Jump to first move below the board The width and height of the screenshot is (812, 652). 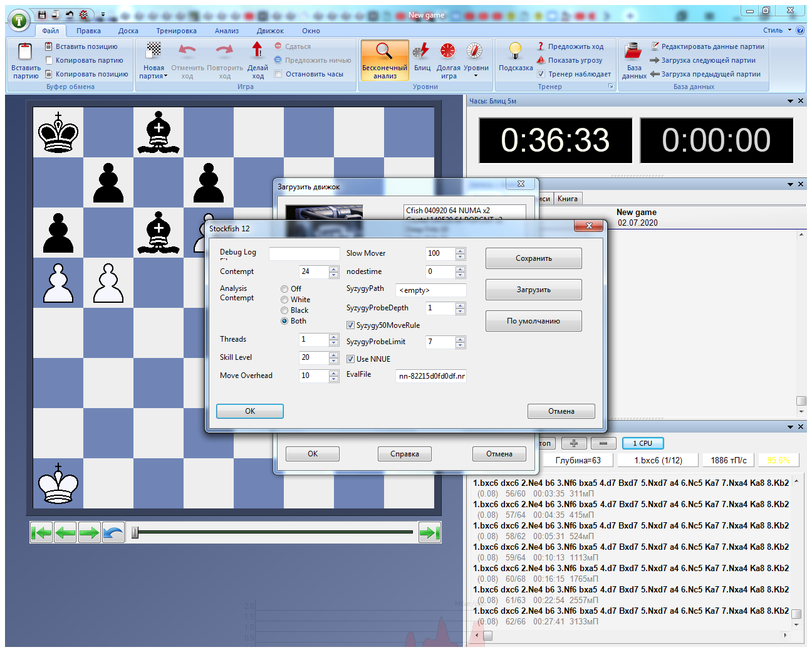41,533
